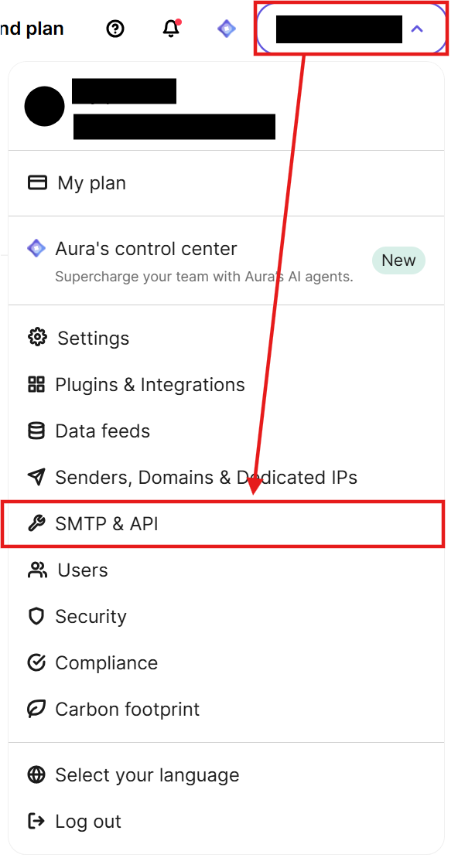This screenshot has height=868, width=458.
Task: Click the Settings gear icon
Action: point(37,337)
